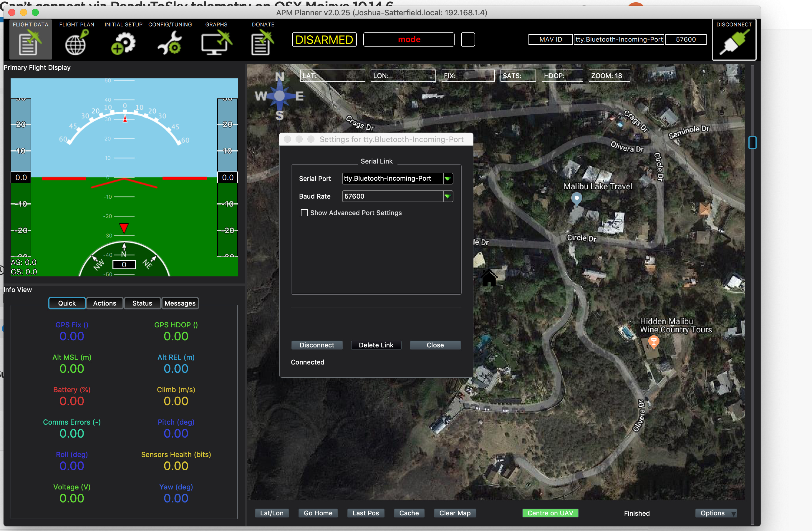Click the Close button in settings dialog
The width and height of the screenshot is (812, 531).
(435, 345)
